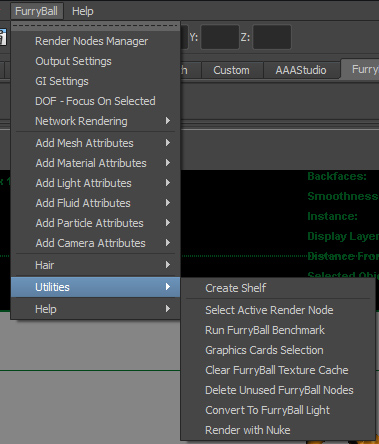Switch to the Custom shelf tab

pos(232,70)
